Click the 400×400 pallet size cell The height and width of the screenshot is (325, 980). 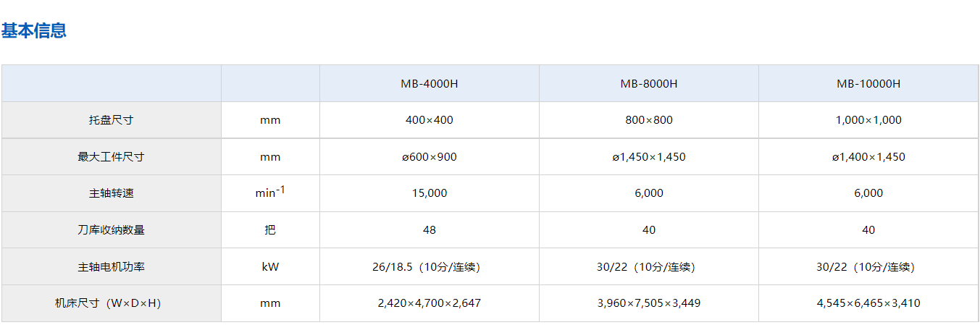pos(430,120)
